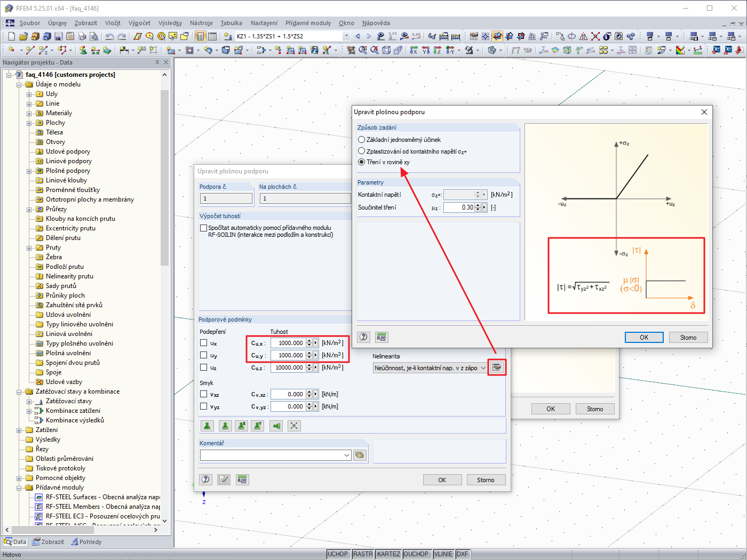Click the units 0.00 icon in support dialog

point(242,479)
